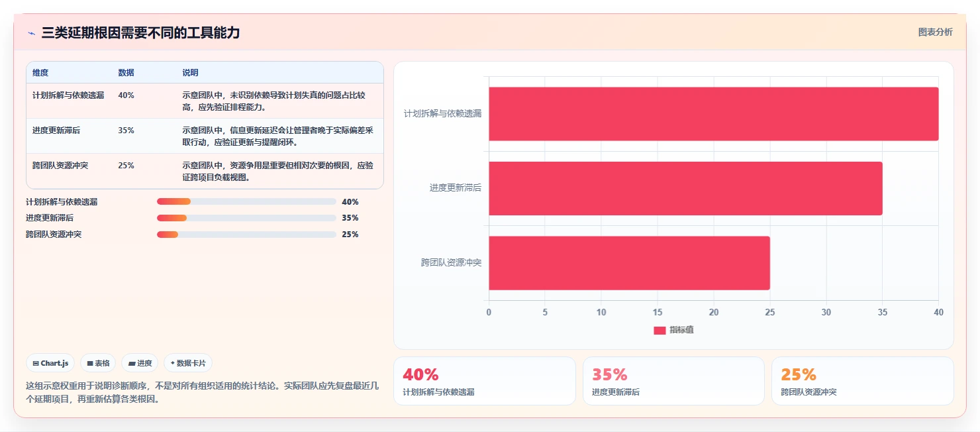Open the 35% data card
The height and width of the screenshot is (432, 980).
pos(673,381)
